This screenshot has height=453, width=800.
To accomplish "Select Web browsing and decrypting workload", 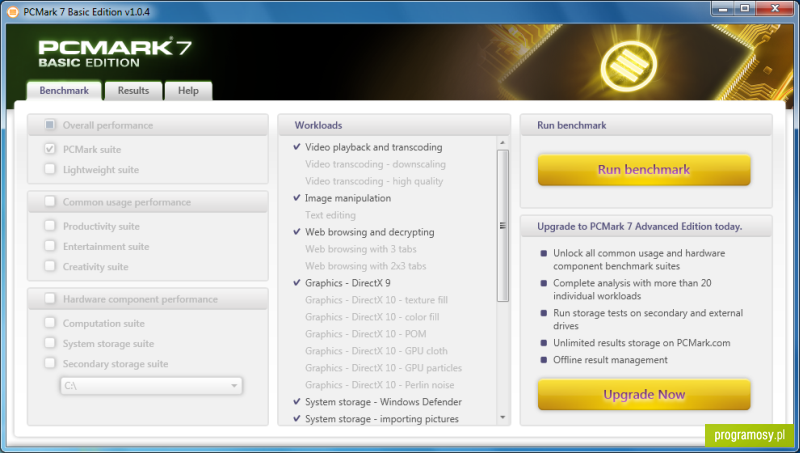I will point(370,232).
